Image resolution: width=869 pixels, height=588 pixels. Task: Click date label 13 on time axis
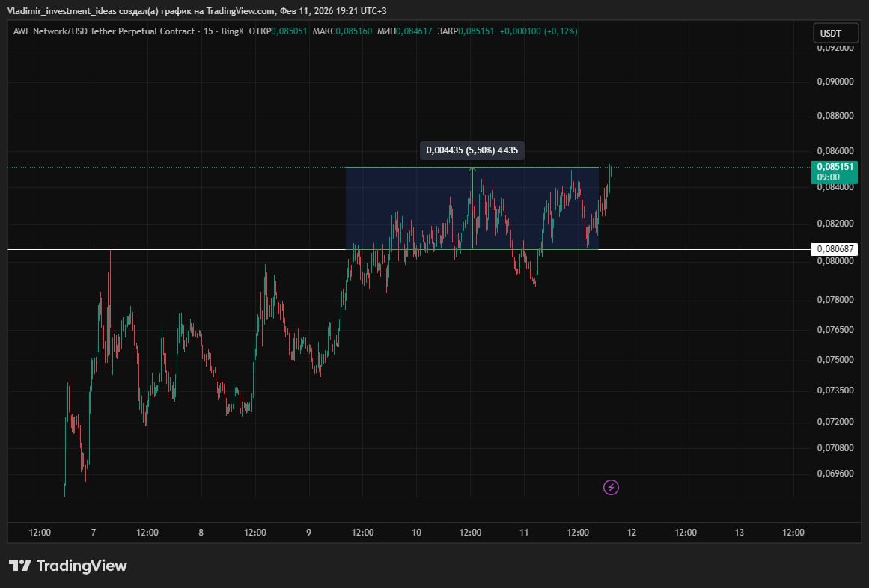[739, 533]
